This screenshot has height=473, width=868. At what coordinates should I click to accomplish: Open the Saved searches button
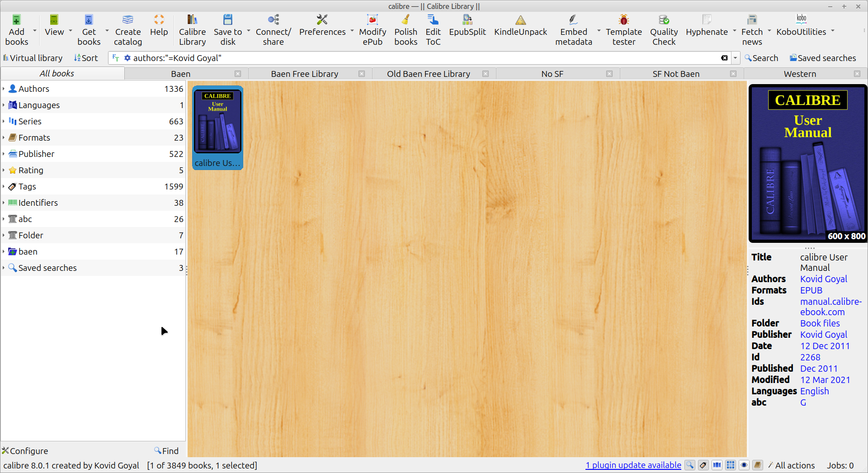click(x=823, y=58)
